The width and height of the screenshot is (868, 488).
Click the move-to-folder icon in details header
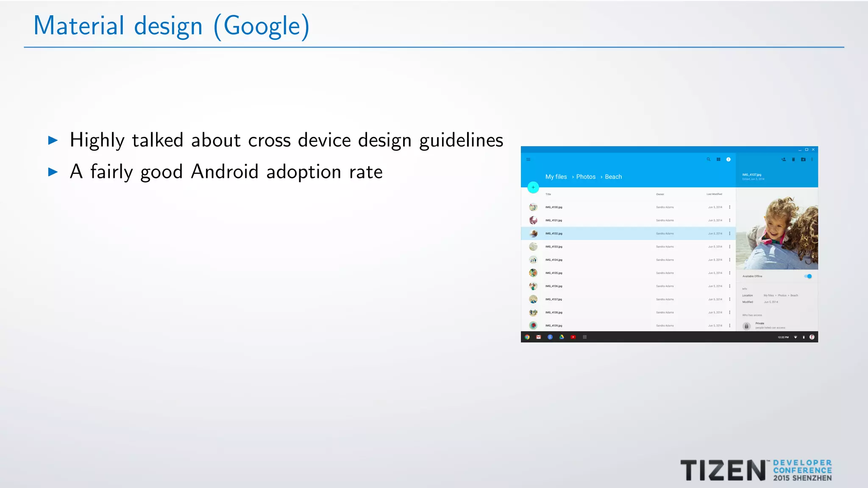(x=803, y=160)
